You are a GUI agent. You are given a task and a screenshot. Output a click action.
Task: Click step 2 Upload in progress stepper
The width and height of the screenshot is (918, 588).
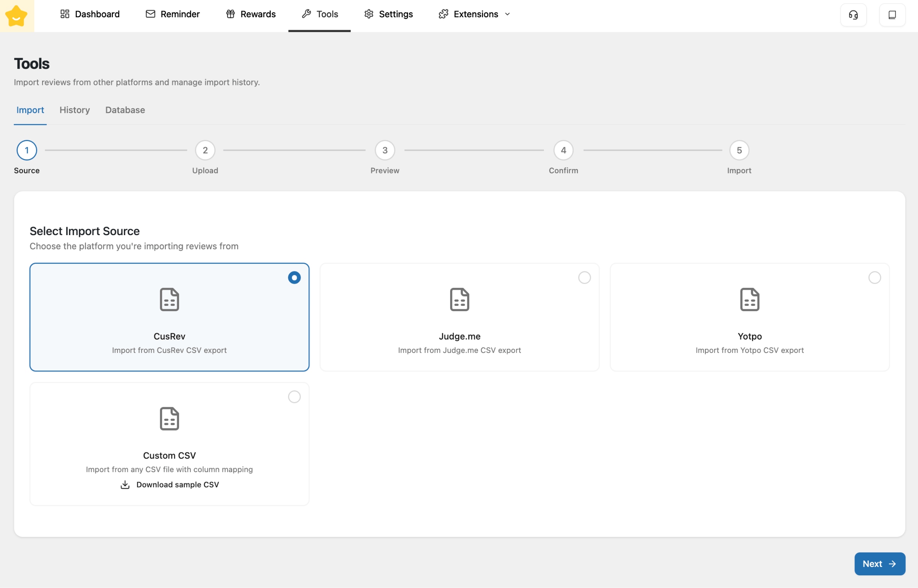coord(205,151)
